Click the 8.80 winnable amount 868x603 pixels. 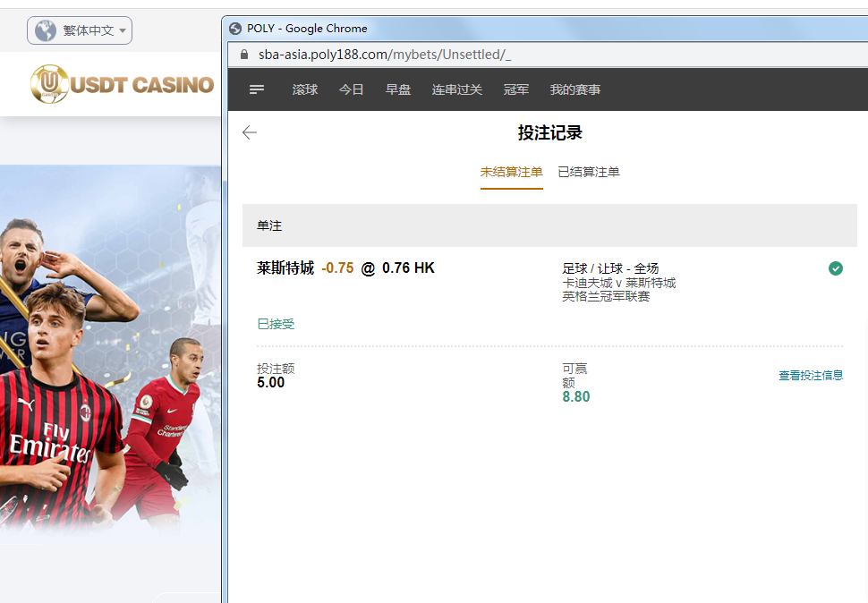tap(576, 396)
